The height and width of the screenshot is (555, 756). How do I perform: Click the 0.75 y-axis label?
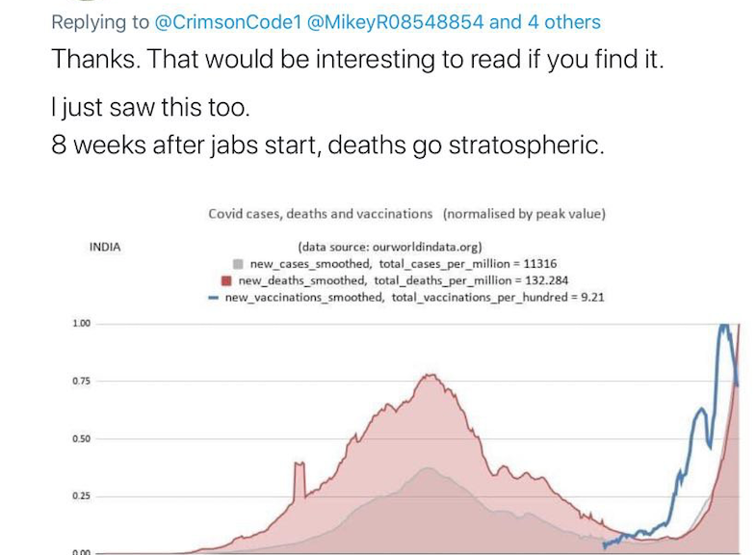(82, 382)
